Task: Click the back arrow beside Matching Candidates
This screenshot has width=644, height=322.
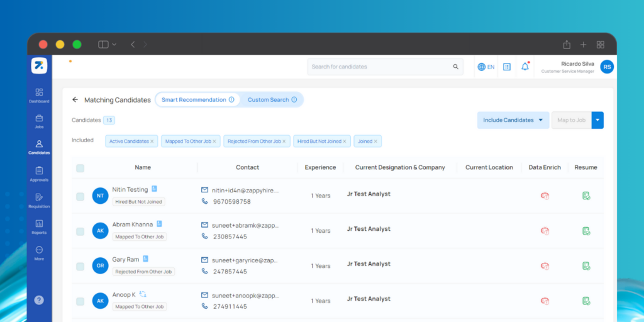Action: [75, 100]
